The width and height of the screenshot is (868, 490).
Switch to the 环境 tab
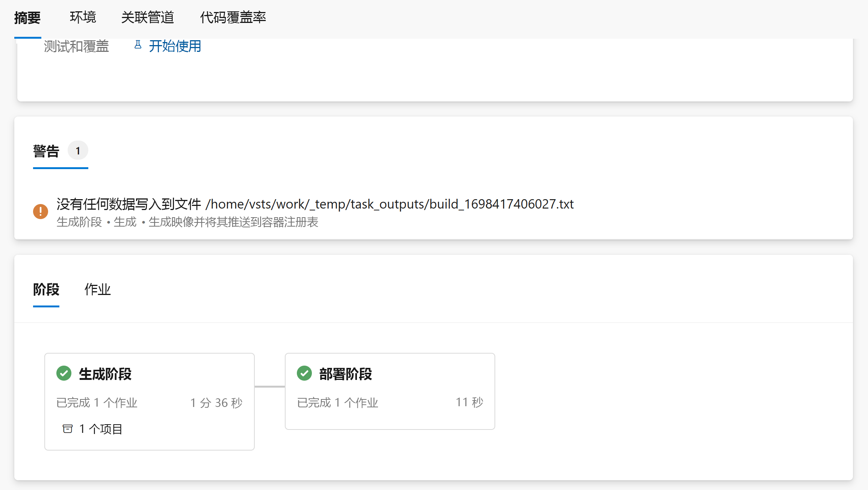(x=83, y=18)
